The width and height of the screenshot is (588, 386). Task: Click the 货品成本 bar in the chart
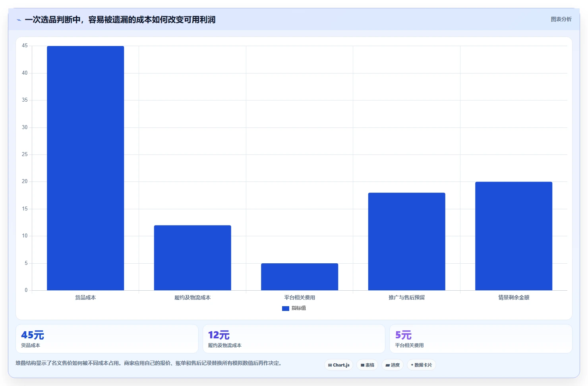tap(85, 168)
